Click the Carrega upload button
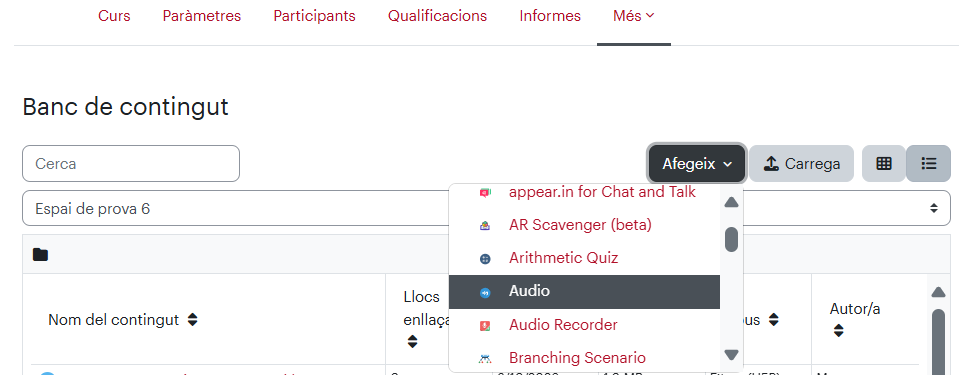975x375 pixels. [x=801, y=164]
